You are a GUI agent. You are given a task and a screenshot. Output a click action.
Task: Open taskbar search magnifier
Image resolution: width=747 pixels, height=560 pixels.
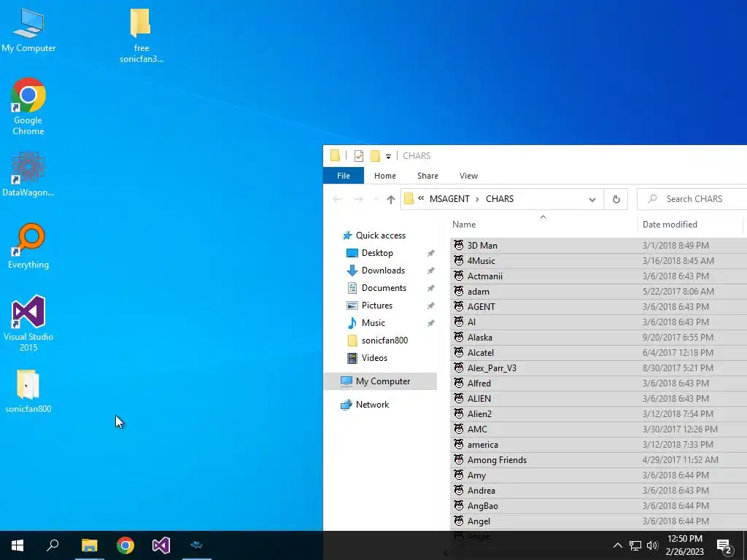[53, 545]
